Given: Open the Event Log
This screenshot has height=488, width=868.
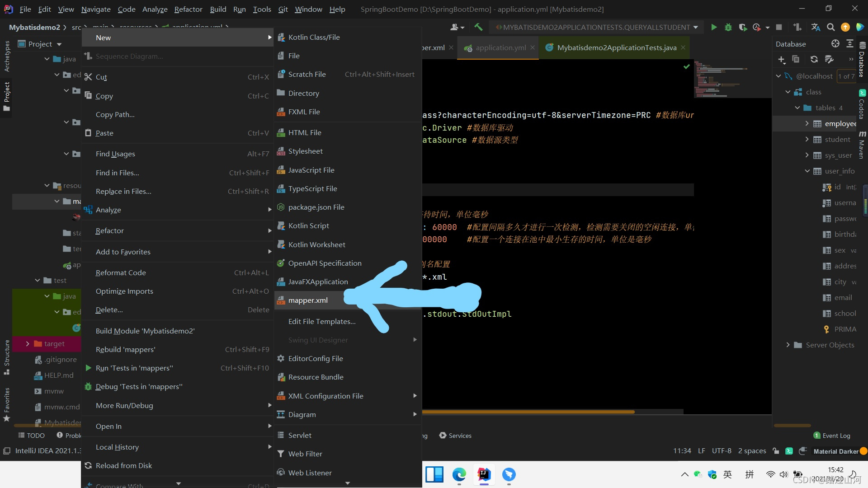Looking at the screenshot, I should pos(832,436).
